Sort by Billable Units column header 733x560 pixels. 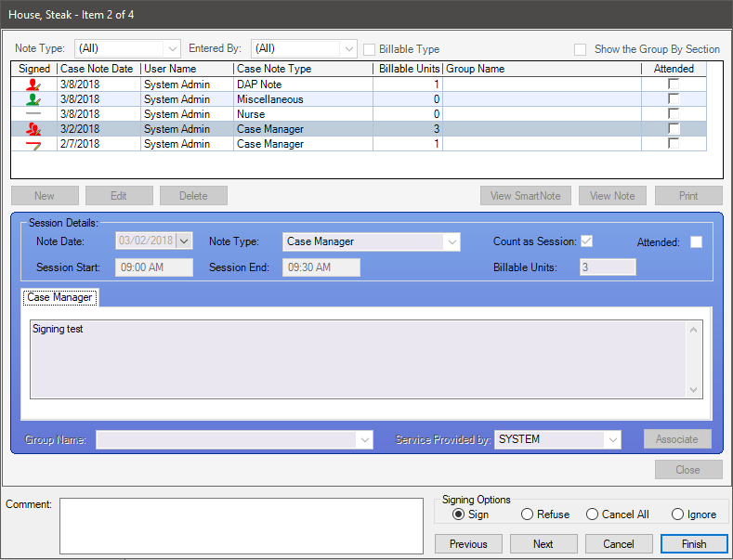[408, 69]
